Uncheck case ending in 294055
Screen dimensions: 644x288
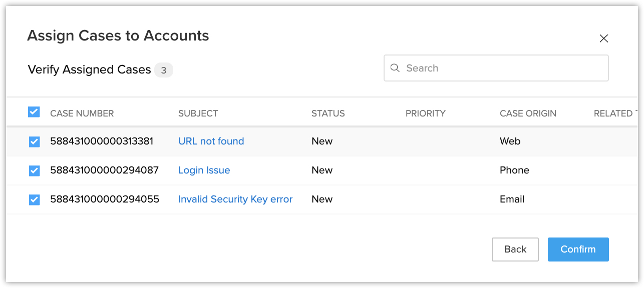(34, 200)
